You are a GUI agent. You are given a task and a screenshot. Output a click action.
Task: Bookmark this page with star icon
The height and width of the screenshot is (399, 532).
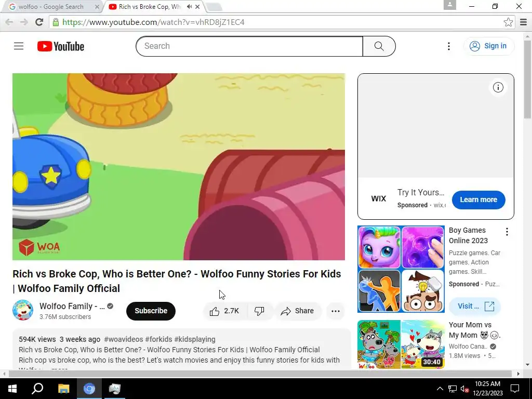point(508,22)
